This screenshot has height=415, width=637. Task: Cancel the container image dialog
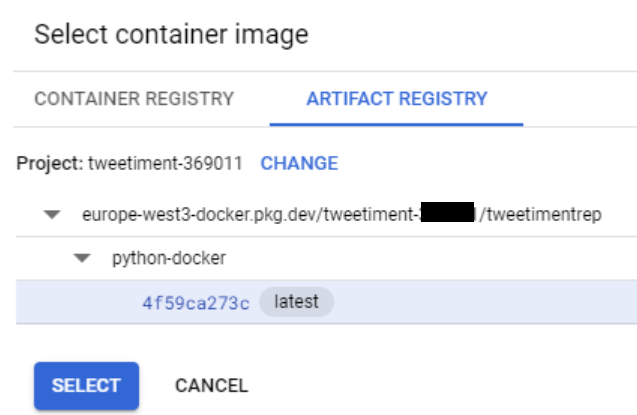[x=211, y=385]
